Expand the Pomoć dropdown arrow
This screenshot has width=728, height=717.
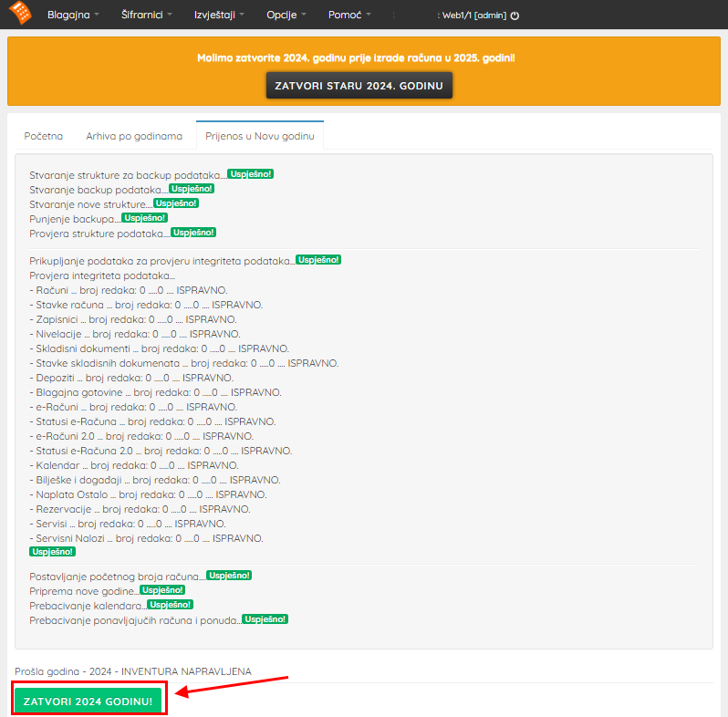369,15
